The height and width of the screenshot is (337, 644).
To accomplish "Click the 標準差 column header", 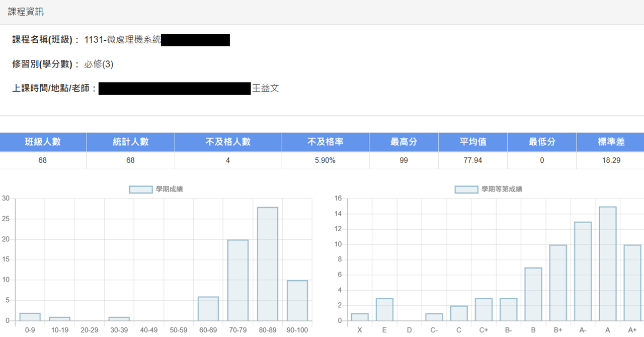I will pos(610,142).
